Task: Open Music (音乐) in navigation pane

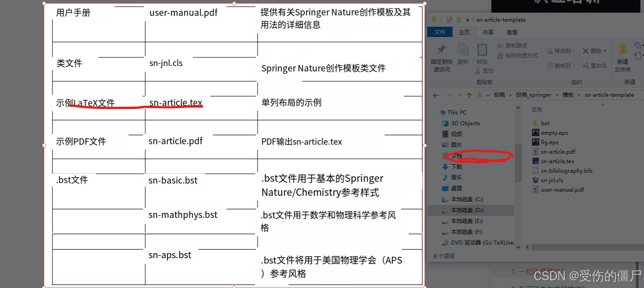Action: click(452, 177)
